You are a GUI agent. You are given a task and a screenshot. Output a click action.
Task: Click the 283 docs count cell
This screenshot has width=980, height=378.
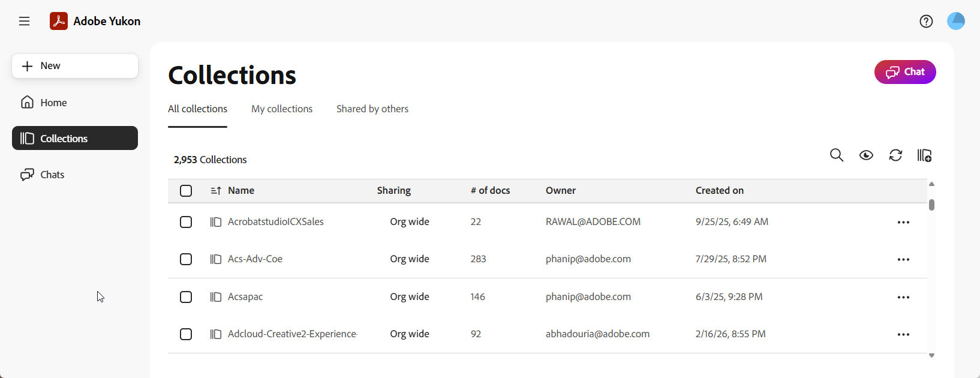[478, 259]
